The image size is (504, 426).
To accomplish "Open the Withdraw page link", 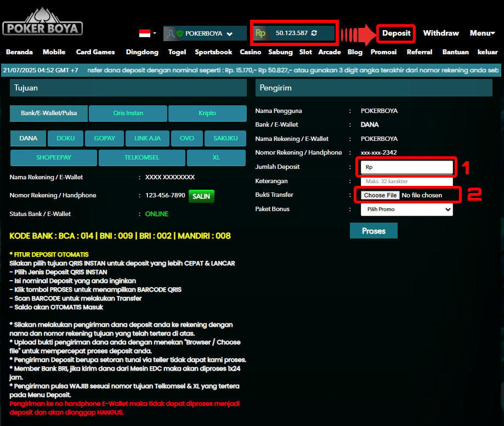I will [x=441, y=33].
